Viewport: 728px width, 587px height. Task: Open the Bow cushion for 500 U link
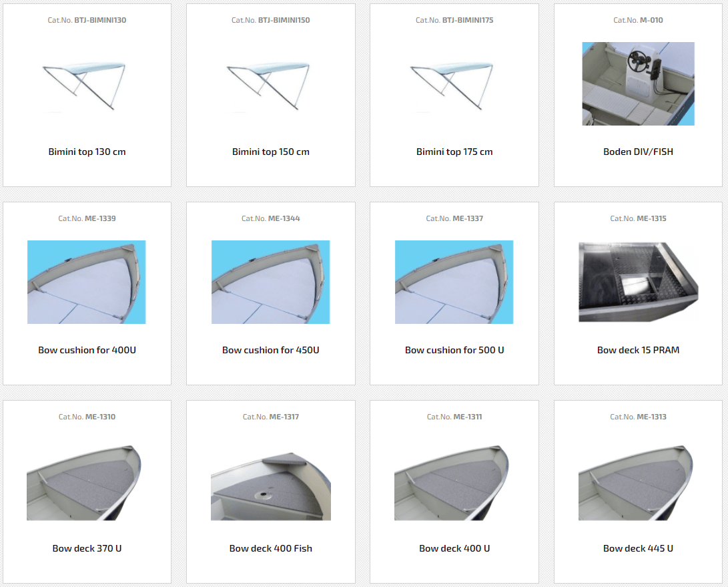(x=454, y=350)
